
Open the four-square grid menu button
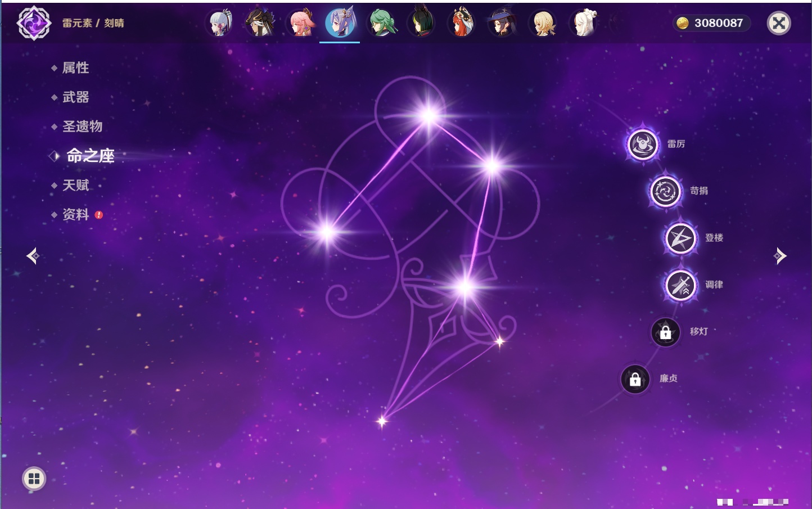point(34,479)
